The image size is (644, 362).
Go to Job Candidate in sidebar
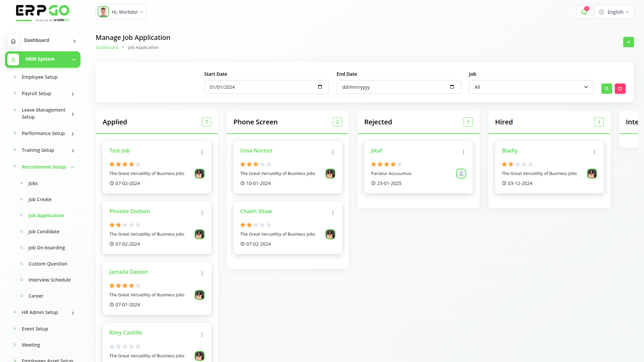click(x=44, y=232)
